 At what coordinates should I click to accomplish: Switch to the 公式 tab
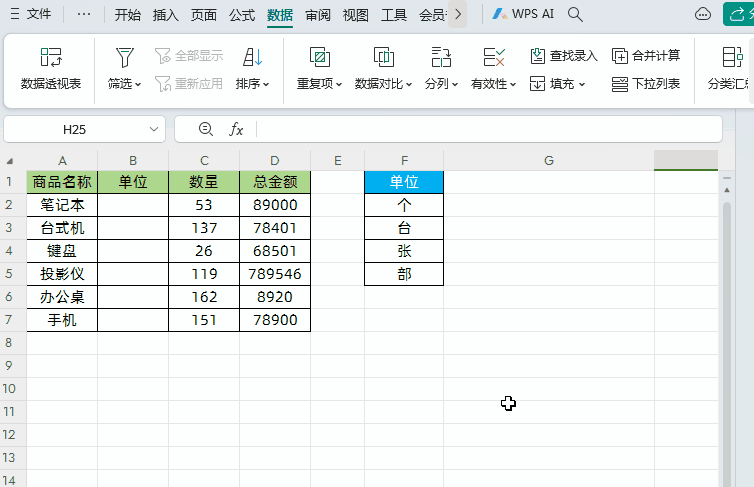(x=241, y=15)
